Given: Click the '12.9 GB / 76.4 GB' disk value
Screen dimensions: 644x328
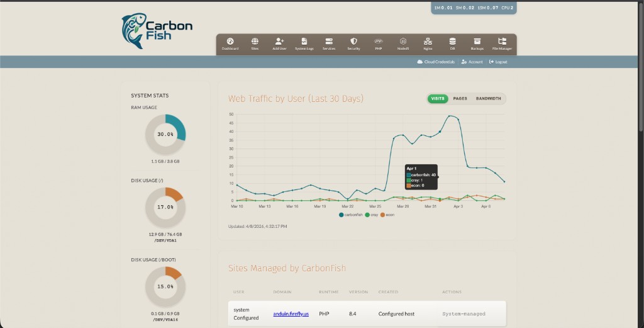Looking at the screenshot, I should click(165, 234).
